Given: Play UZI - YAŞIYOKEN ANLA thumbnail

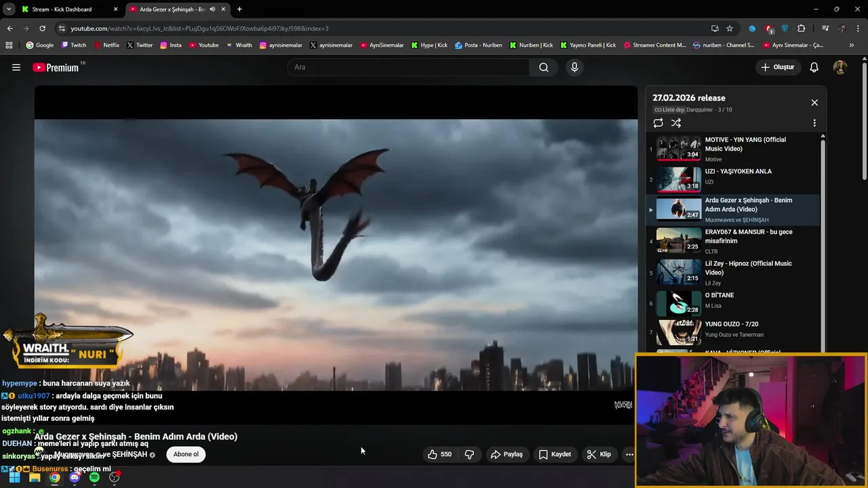Looking at the screenshot, I should 679,179.
